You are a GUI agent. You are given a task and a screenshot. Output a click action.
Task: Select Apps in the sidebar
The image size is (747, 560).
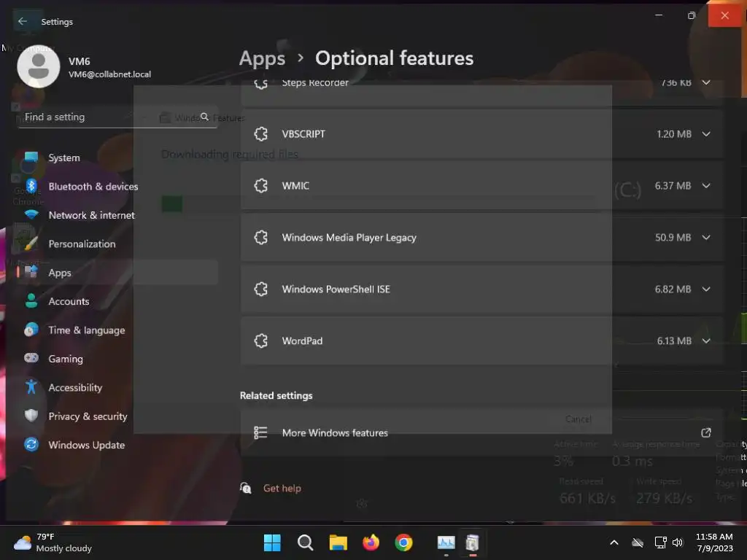(x=117, y=273)
